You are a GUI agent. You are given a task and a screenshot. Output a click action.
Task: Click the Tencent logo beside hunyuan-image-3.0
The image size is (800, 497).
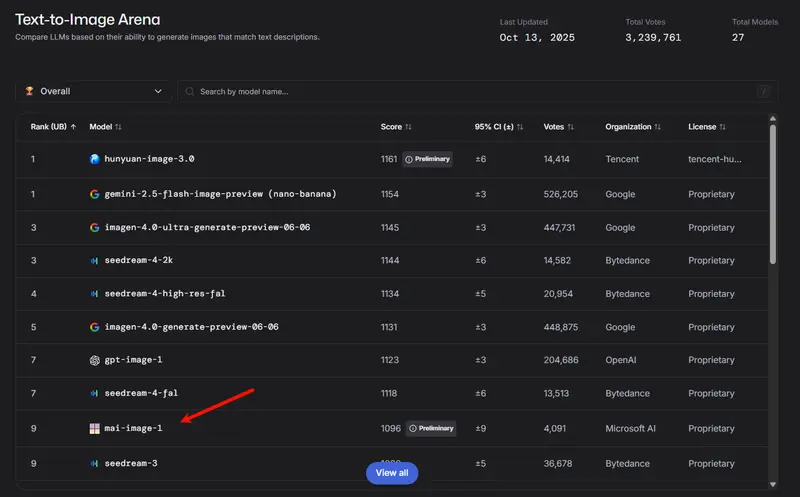click(x=95, y=159)
